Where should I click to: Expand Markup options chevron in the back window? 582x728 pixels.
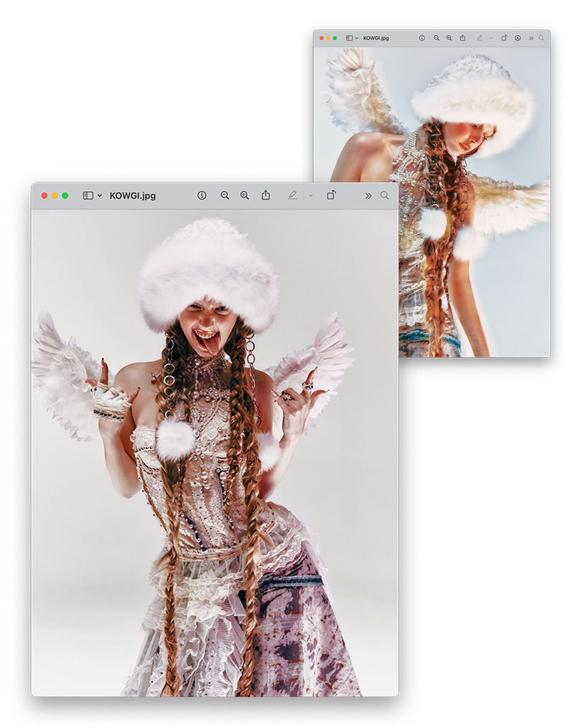pyautogui.click(x=491, y=38)
